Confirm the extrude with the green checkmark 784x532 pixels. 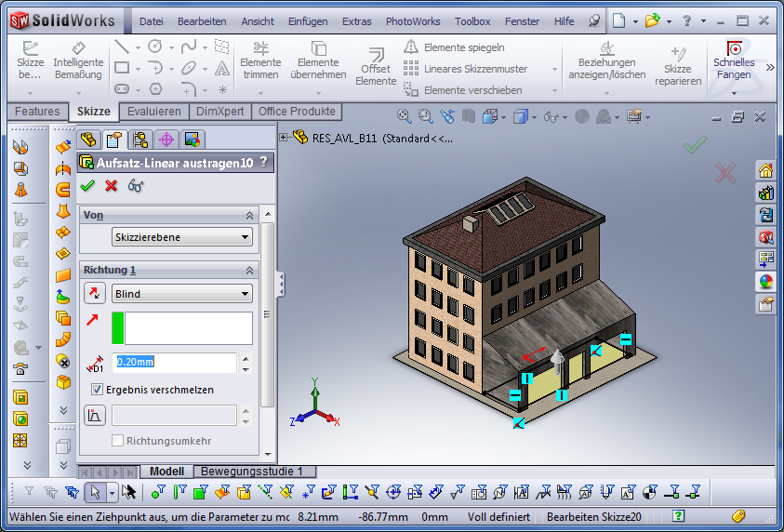(x=87, y=186)
